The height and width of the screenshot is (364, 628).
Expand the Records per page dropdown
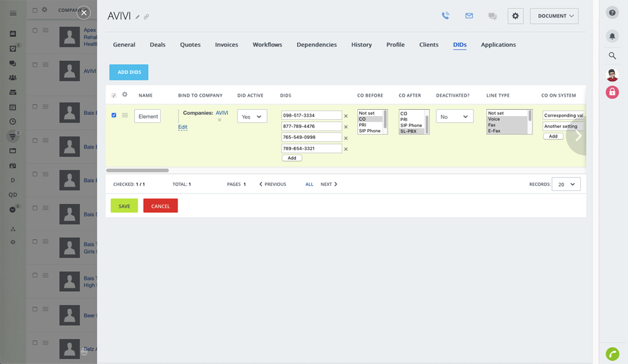click(x=566, y=185)
